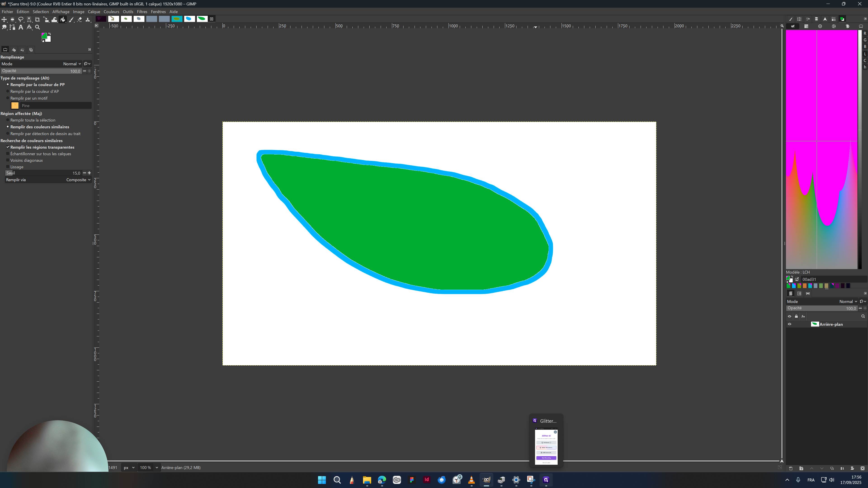Screen dimensions: 868x488
Task: Click the swap foreground/background colors arrow
Action: coord(49,33)
